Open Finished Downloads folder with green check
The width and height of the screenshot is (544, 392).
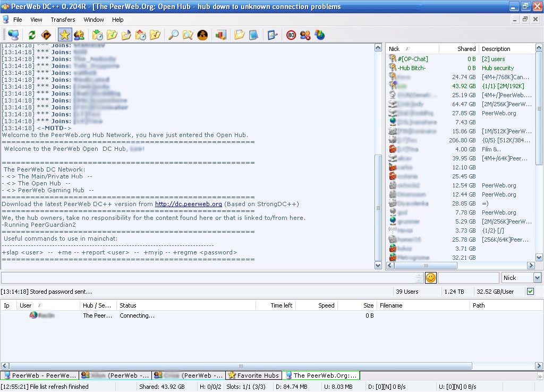point(112,35)
